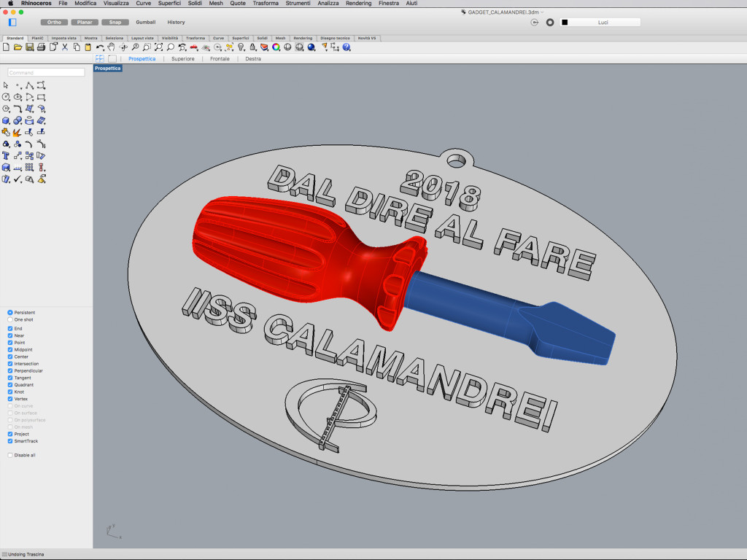Click the Boolean union spheres icon
The width and height of the screenshot is (747, 560).
coord(18,120)
